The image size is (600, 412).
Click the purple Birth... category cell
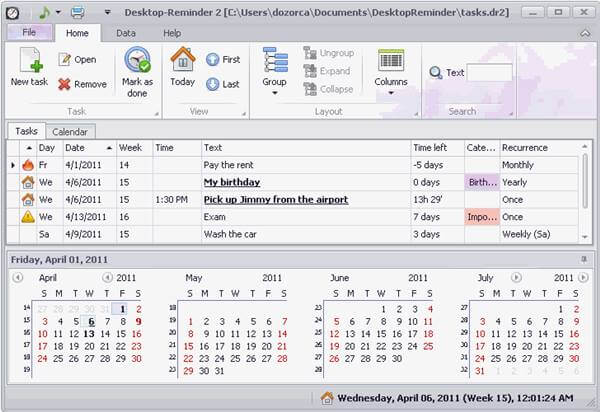(482, 182)
